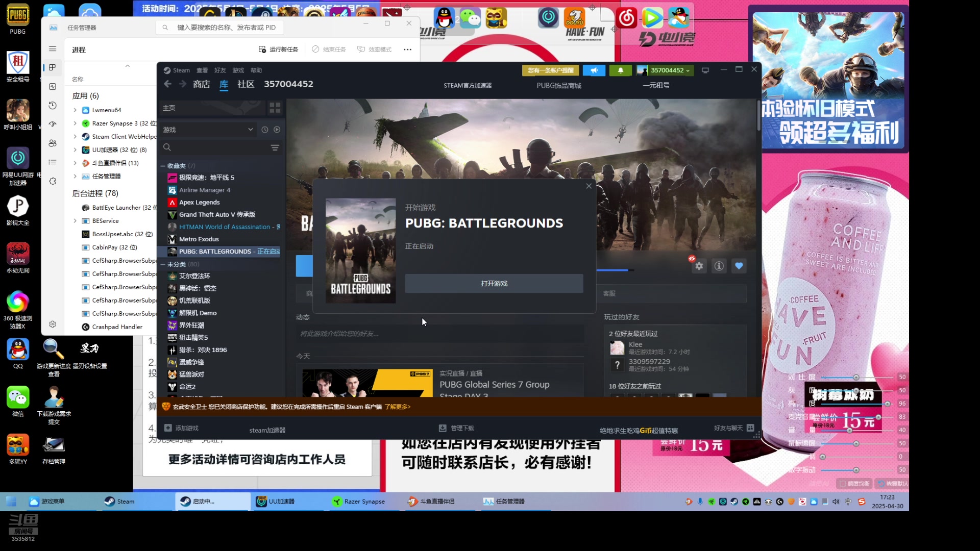
Task: Adjust the 对比度 slider
Action: click(x=856, y=378)
